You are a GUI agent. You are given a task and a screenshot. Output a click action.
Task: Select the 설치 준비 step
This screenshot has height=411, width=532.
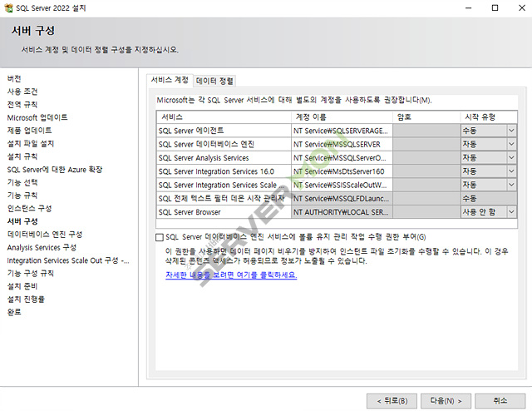[x=22, y=286]
